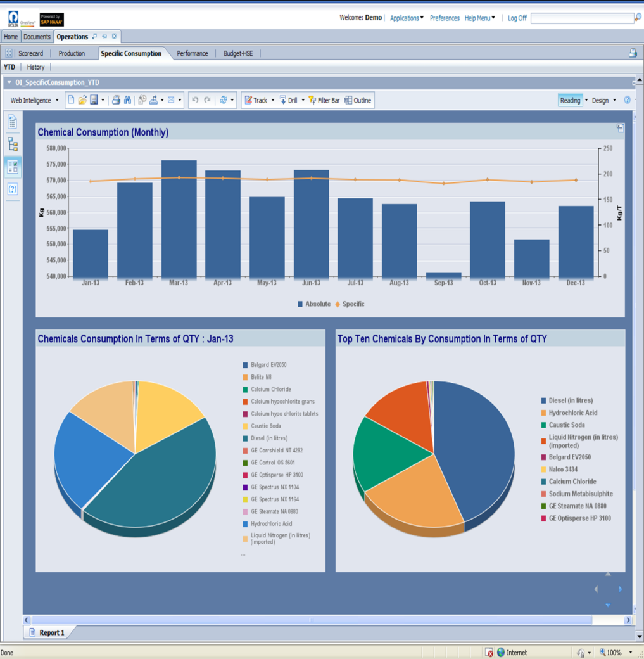The width and height of the screenshot is (644, 659).
Task: Expand the Track dropdown arrow
Action: 273,100
